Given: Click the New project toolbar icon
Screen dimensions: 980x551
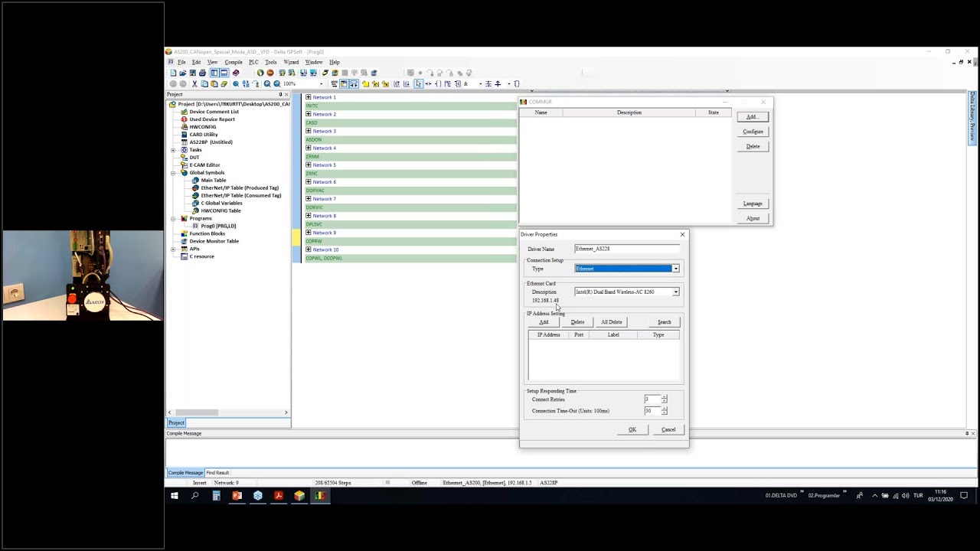Looking at the screenshot, I should [x=173, y=73].
